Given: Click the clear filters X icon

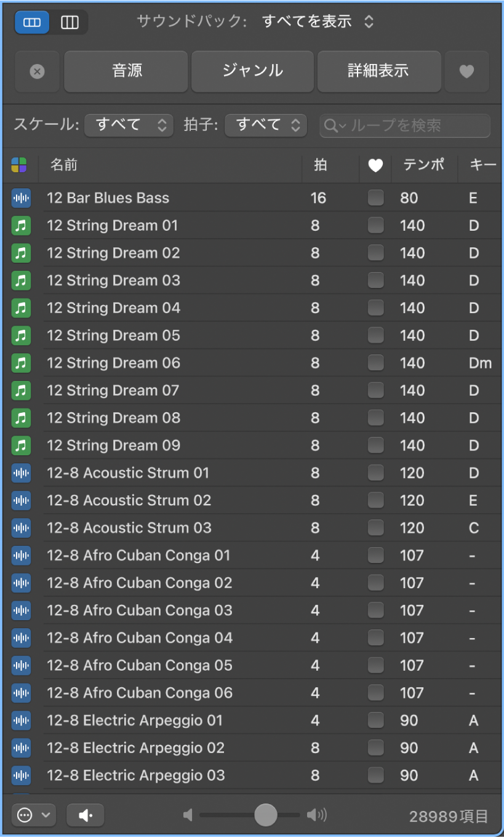Looking at the screenshot, I should coord(37,71).
